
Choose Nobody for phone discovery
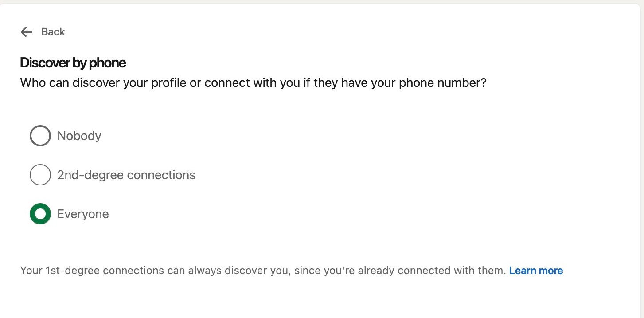point(40,136)
